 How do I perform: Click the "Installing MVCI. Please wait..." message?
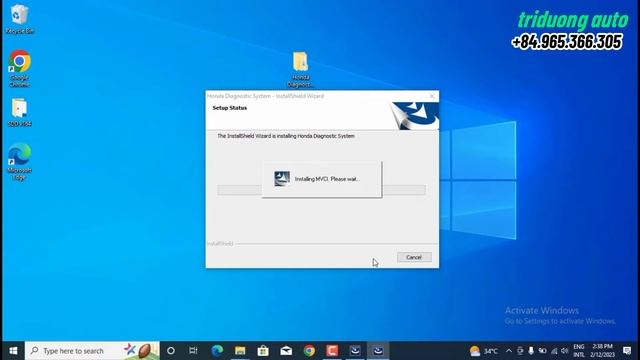coord(327,179)
